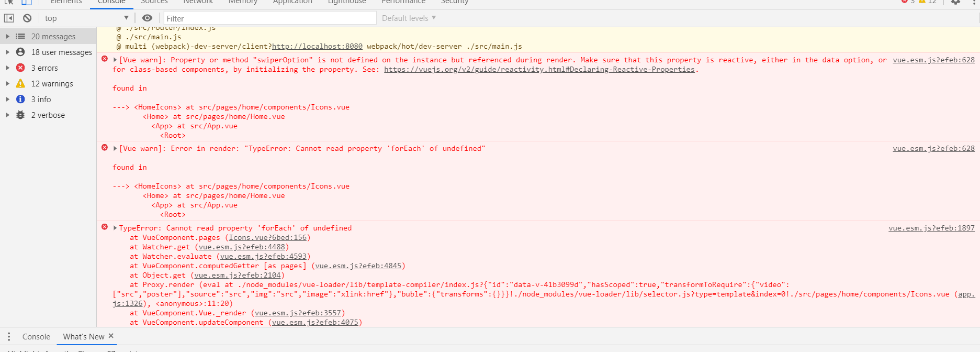
Task: Click error icon beside swiperOption warning
Action: (x=105, y=59)
